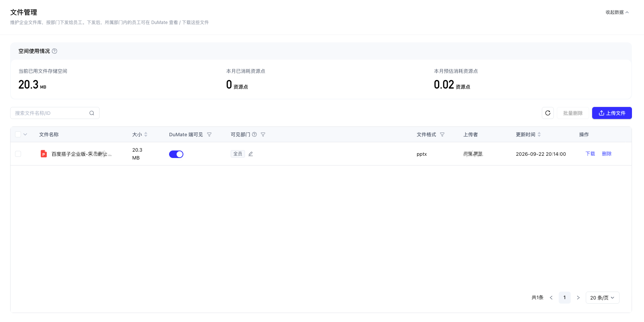
Task: Edit visible departments pencil icon
Action: (x=251, y=154)
